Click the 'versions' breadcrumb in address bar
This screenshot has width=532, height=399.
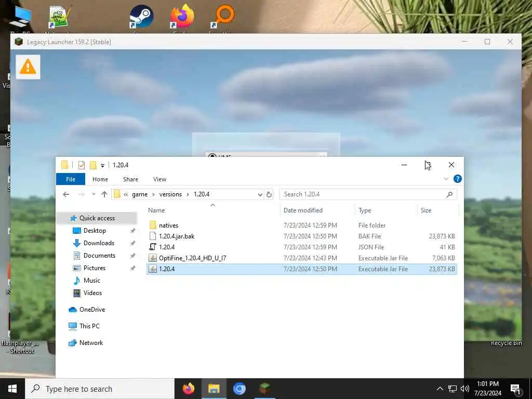tap(170, 194)
